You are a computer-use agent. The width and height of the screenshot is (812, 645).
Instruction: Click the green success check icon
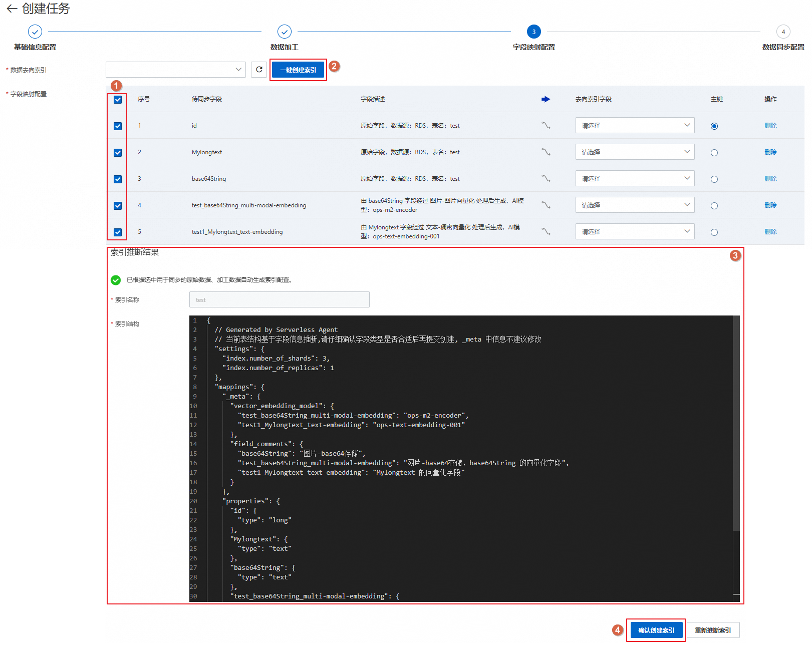coord(116,280)
